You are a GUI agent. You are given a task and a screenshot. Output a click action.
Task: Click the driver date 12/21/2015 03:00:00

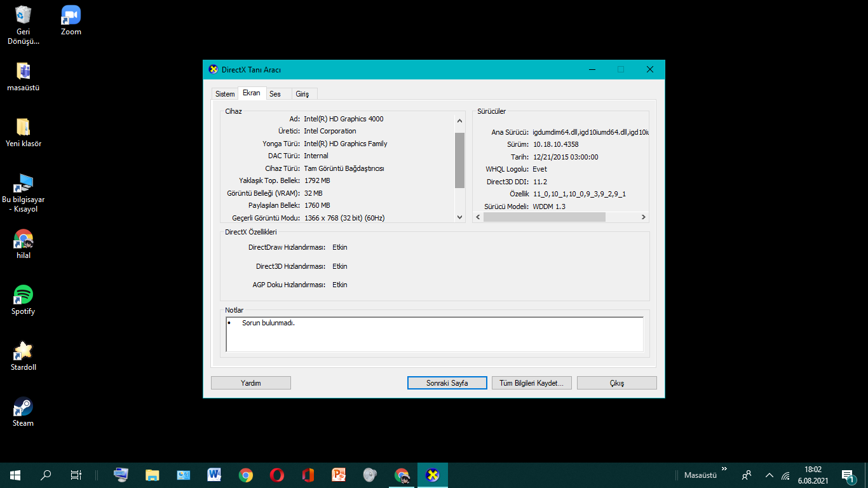[x=565, y=157]
